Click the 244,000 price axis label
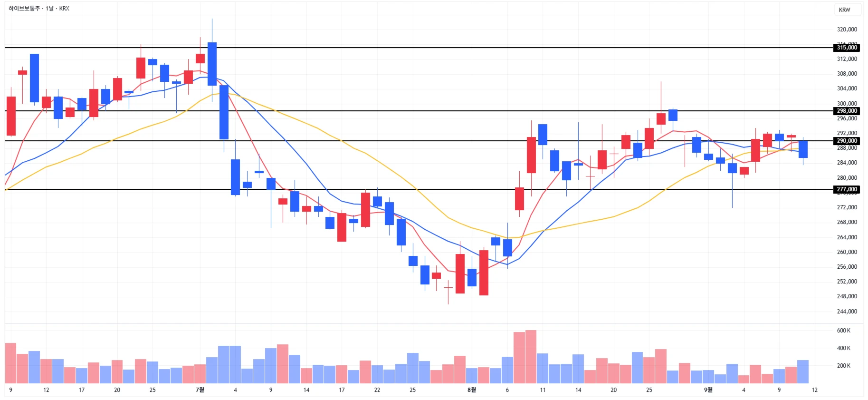This screenshot has width=868, height=400. click(x=847, y=312)
